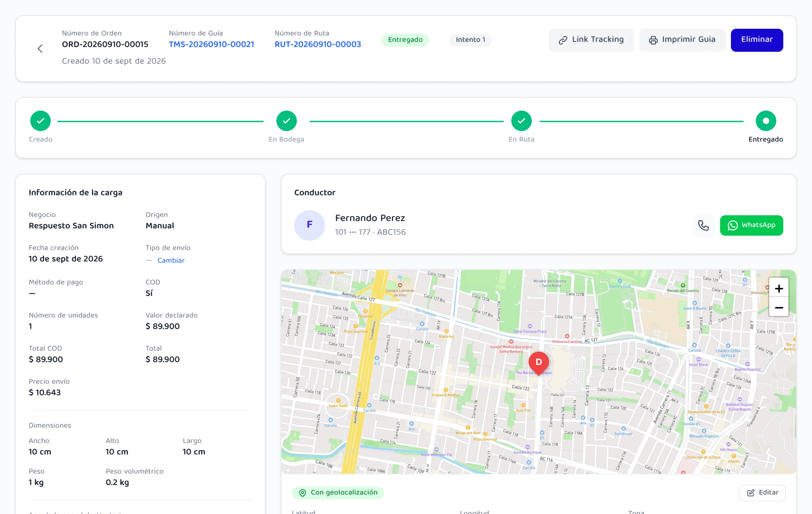Click 'Creado 10 de sept de 2026' text
This screenshot has width=812, height=514.
[x=114, y=61]
